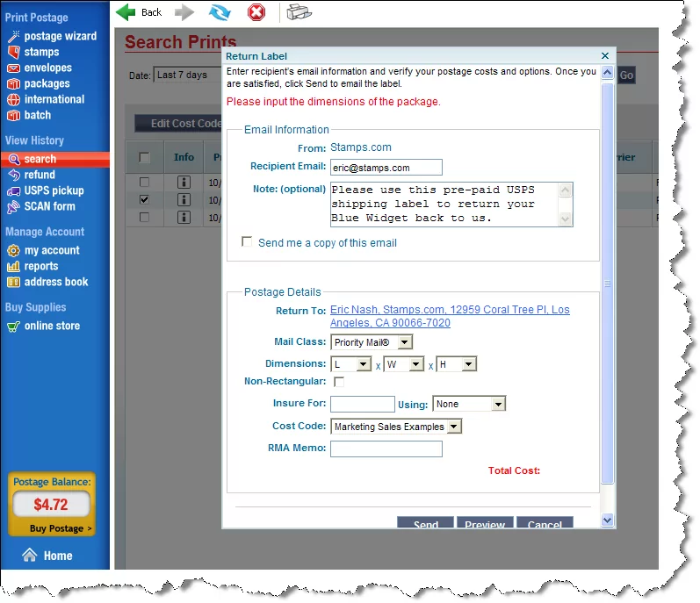Open the Mail Class dropdown
The width and height of the screenshot is (700, 603).
coord(372,342)
